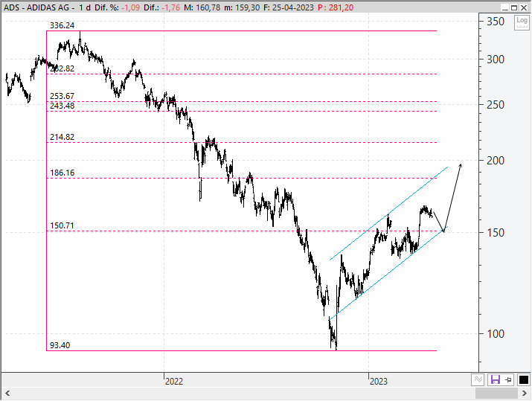The height and width of the screenshot is (401, 532).
Task: Click the 1 d timeframe text in title
Action: (85, 7)
